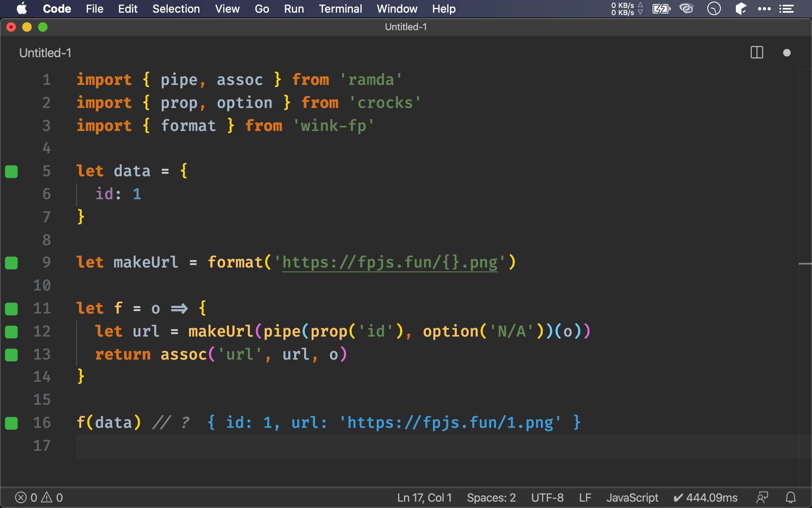Image resolution: width=812 pixels, height=508 pixels.
Task: Open the Selection menu
Action: point(176,9)
